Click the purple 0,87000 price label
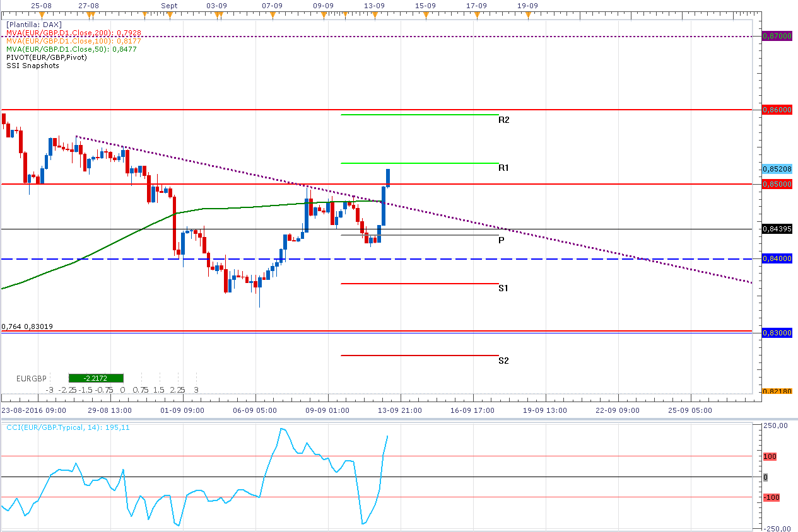 (x=777, y=37)
